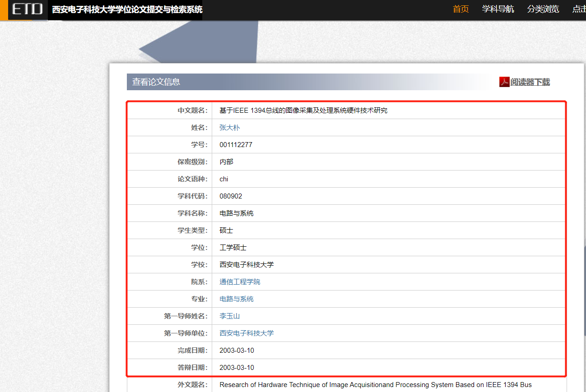Click the ETD logo
Screen dimensions: 586x392
[x=28, y=9]
